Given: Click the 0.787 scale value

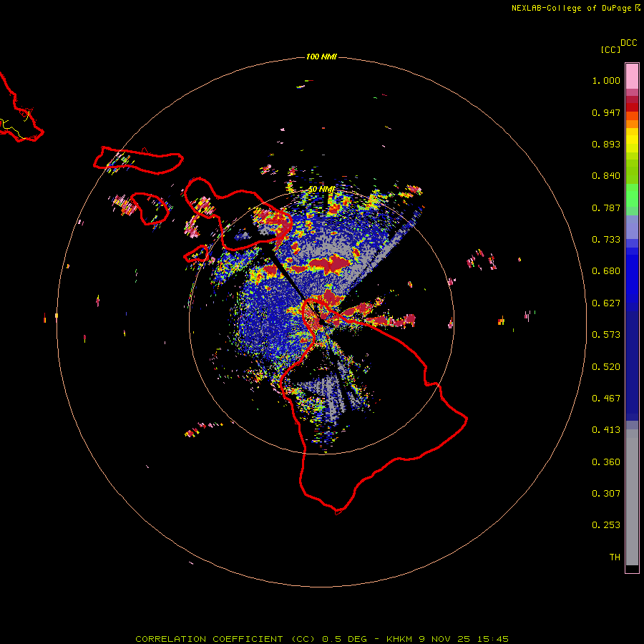Looking at the screenshot, I should [x=606, y=208].
